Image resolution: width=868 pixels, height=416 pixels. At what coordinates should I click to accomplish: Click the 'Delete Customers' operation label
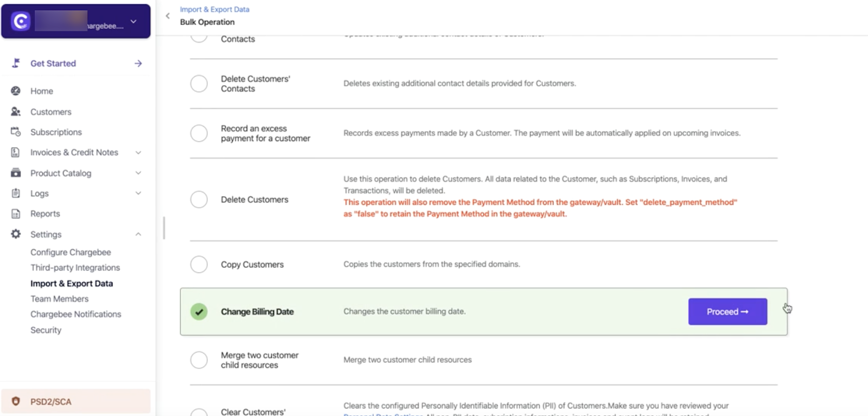254,200
